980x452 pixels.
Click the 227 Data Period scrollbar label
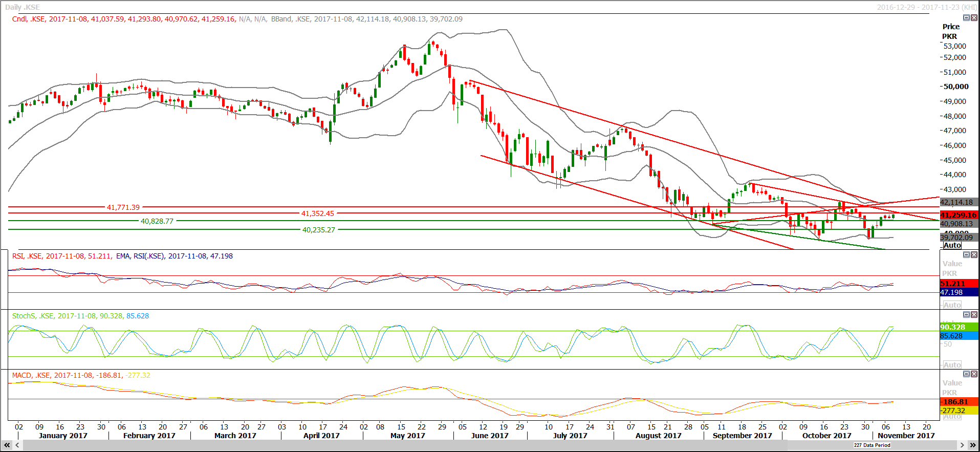[x=872, y=445]
